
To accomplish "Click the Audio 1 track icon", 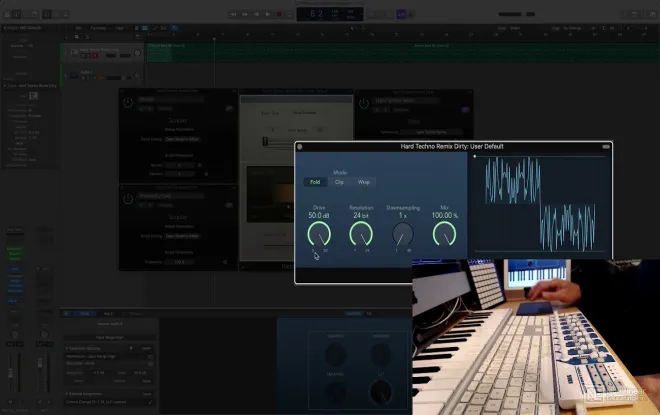I will (74, 75).
